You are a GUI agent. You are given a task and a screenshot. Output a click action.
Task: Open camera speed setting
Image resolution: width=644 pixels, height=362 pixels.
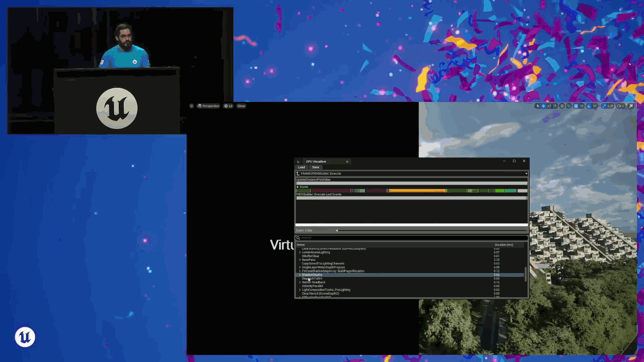pyautogui.click(x=620, y=106)
